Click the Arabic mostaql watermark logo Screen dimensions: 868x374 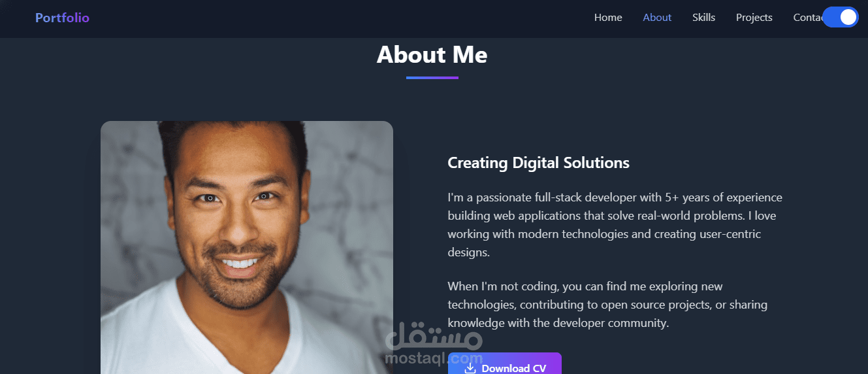coord(434,337)
